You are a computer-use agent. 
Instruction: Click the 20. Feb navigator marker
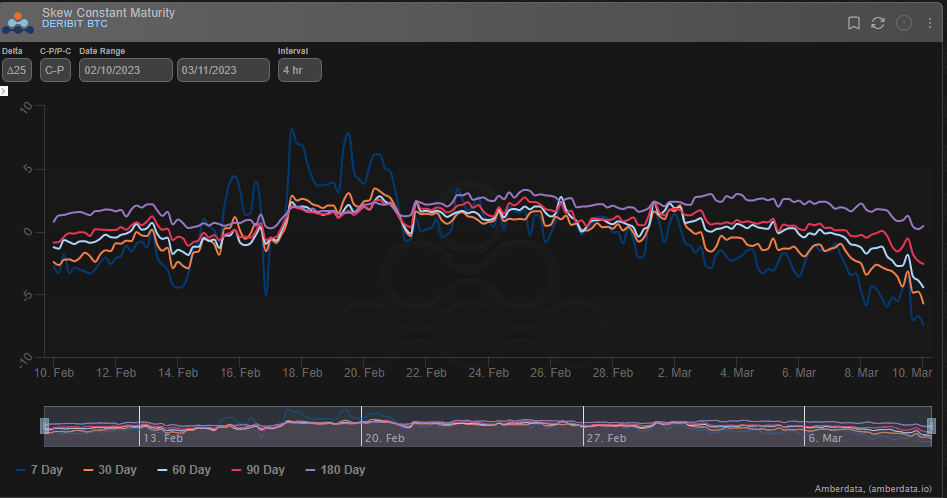(385, 438)
